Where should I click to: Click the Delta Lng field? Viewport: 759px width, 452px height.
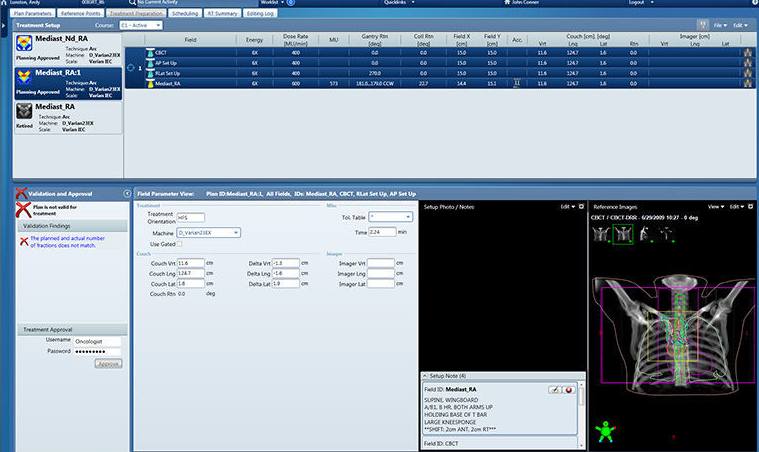286,273
